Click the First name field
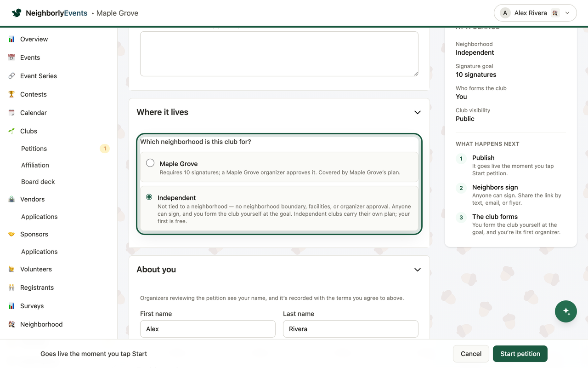588x368 pixels. point(208,329)
